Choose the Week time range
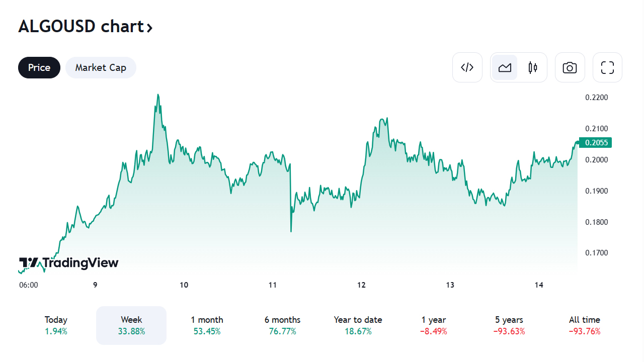Screen dimensions: 644x362 point(131,325)
